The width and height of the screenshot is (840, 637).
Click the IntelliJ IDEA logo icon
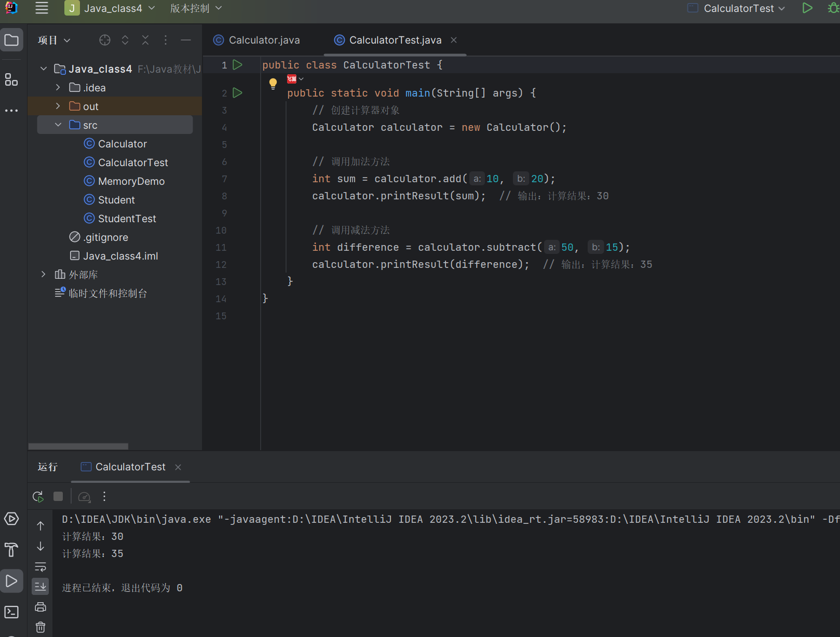coord(11,8)
